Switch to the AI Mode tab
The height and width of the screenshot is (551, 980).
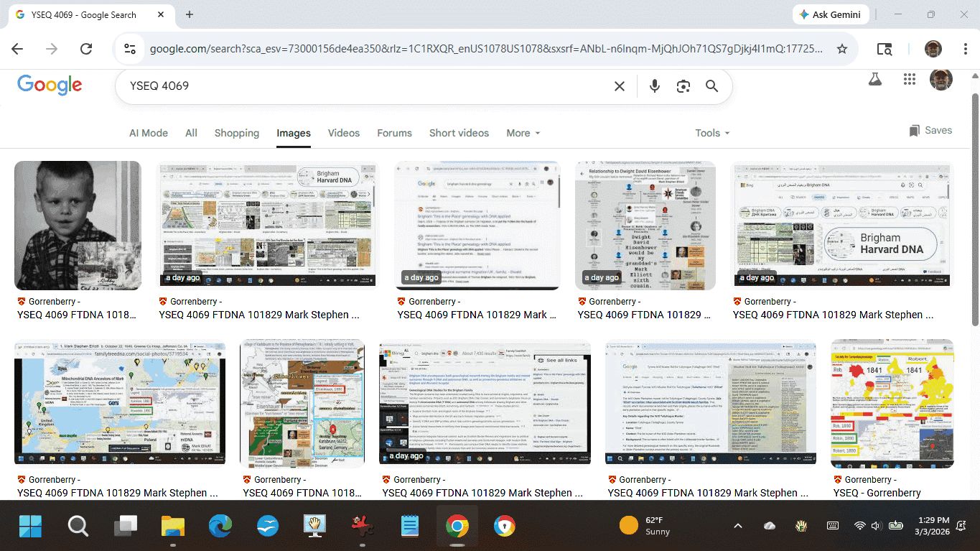(x=149, y=133)
